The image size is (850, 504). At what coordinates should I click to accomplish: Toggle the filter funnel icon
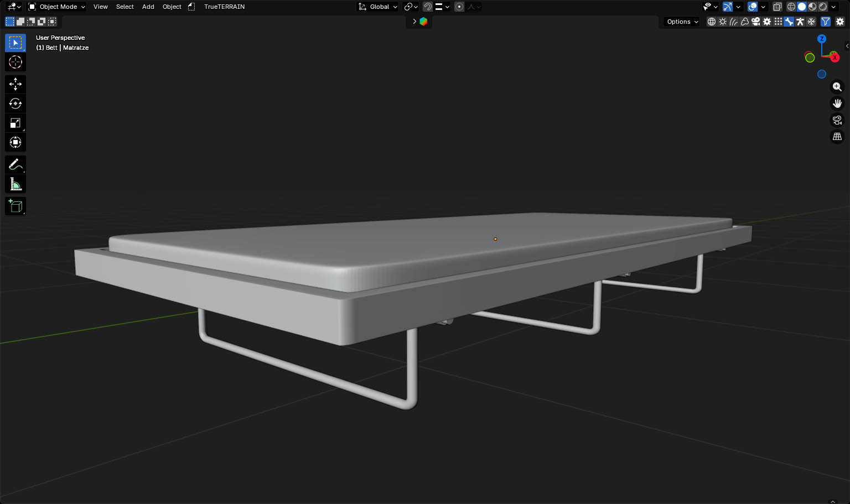click(826, 22)
